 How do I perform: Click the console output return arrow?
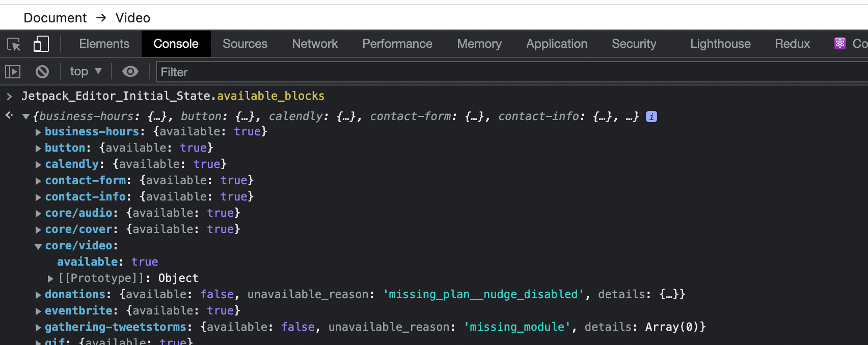click(x=9, y=115)
